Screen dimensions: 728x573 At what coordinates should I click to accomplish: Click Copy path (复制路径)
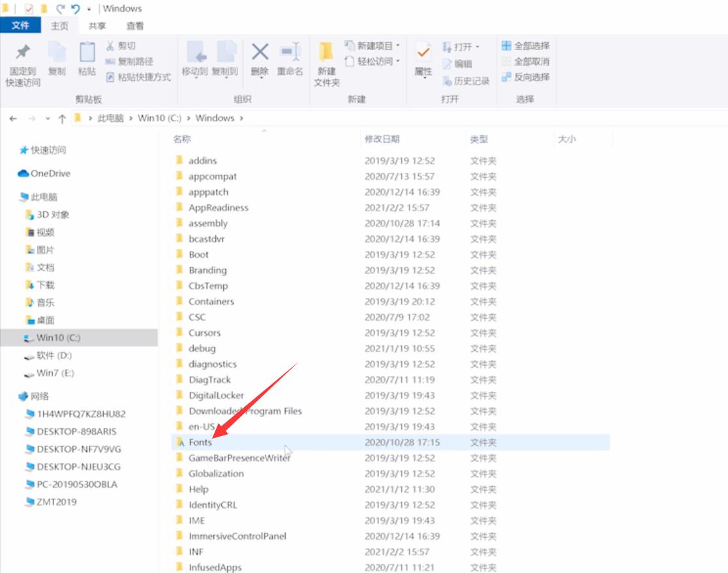(x=129, y=61)
